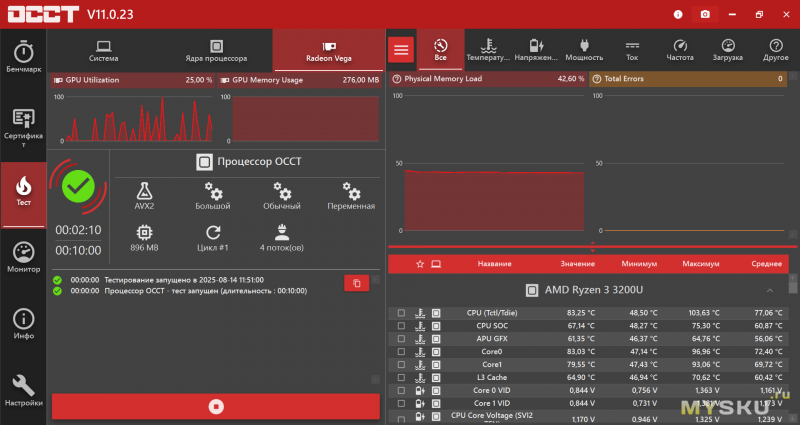800x425 pixels.
Task: Open the Бенчмарк section in sidebar
Action: (x=23, y=57)
